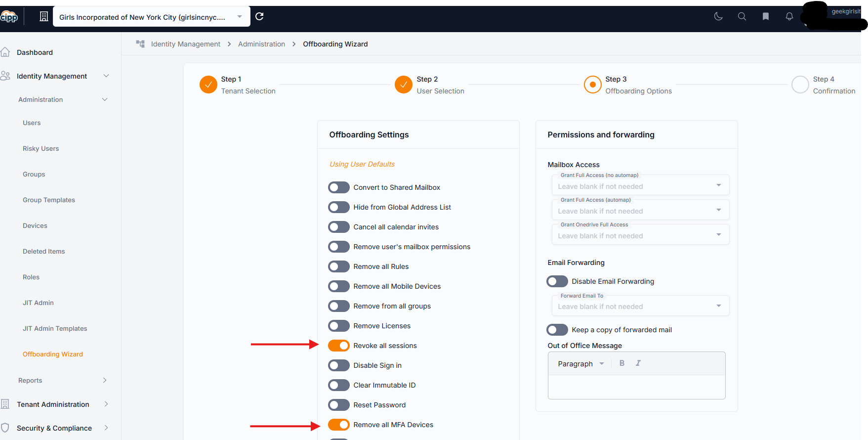Turn off Remove all MFA Devices toggle
The width and height of the screenshot is (868, 440).
click(x=339, y=425)
